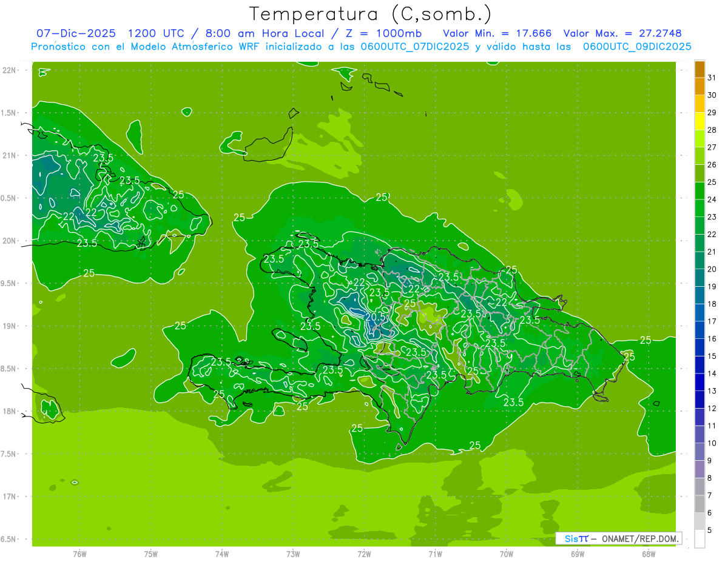Click the 19N latitude axis label

pos(10,326)
